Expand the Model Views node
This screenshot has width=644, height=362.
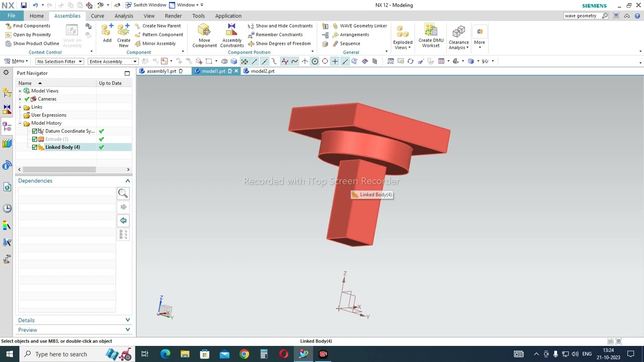[20, 91]
